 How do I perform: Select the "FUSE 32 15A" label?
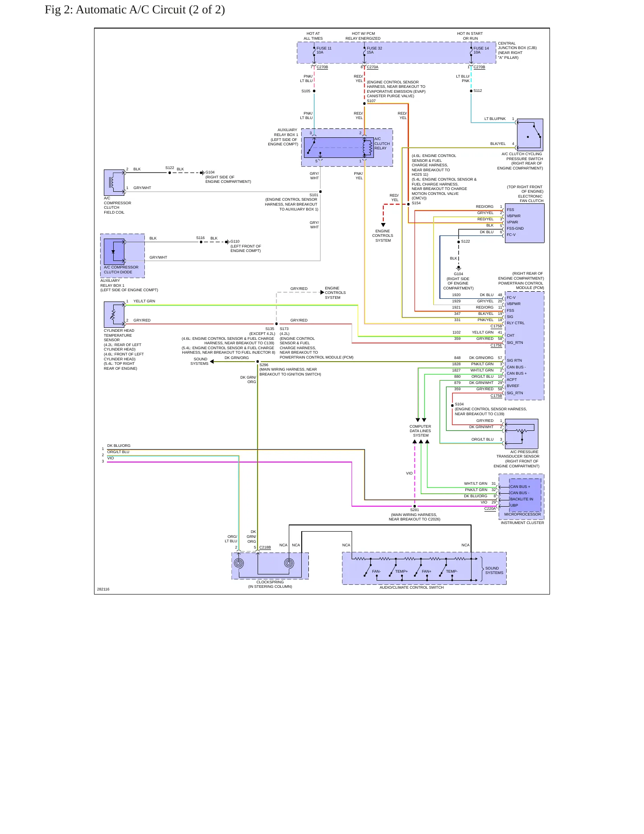point(374,50)
